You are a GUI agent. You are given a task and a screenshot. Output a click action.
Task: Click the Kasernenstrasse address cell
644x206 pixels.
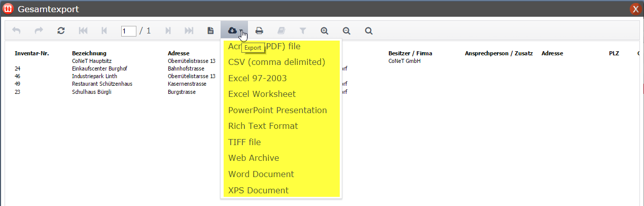click(188, 84)
